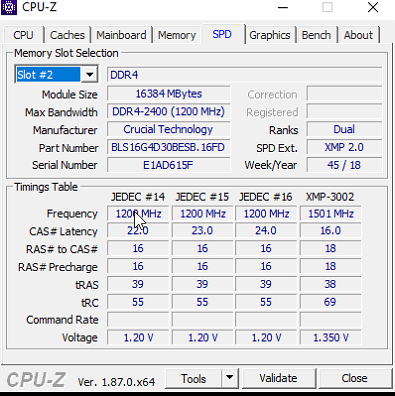Click the Command Rate label

pos(62,320)
